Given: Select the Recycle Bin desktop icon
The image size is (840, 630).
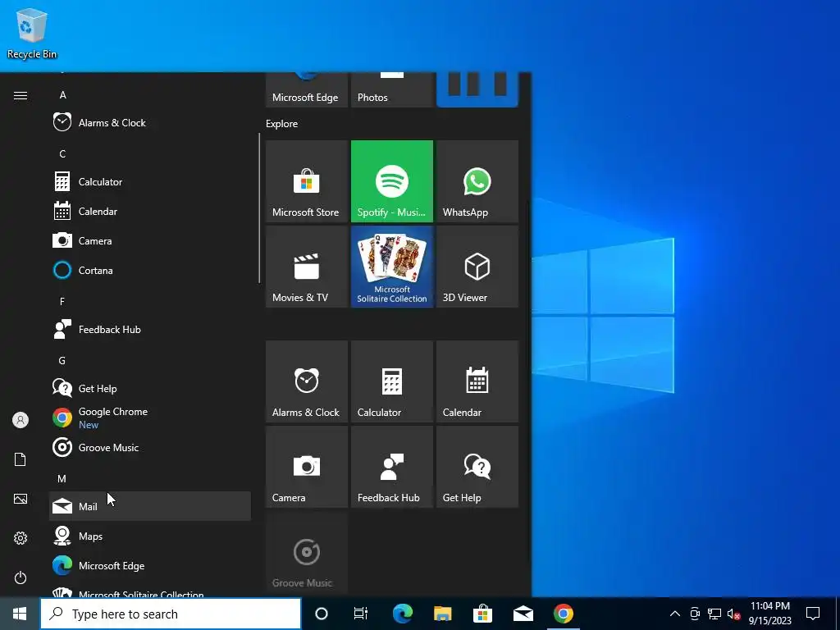Looking at the screenshot, I should pyautogui.click(x=32, y=33).
